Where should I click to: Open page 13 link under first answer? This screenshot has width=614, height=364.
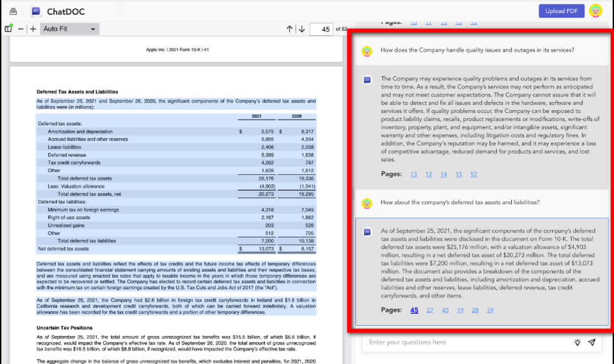pos(413,175)
